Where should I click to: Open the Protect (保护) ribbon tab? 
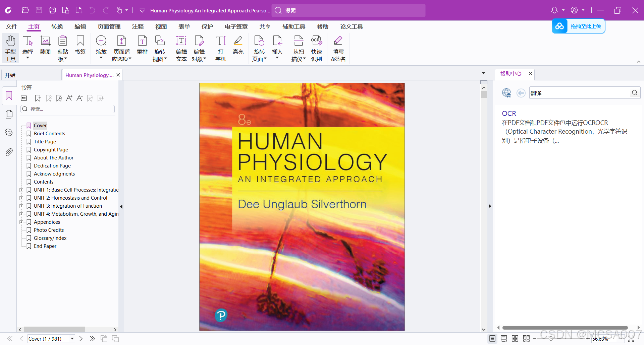207,26
